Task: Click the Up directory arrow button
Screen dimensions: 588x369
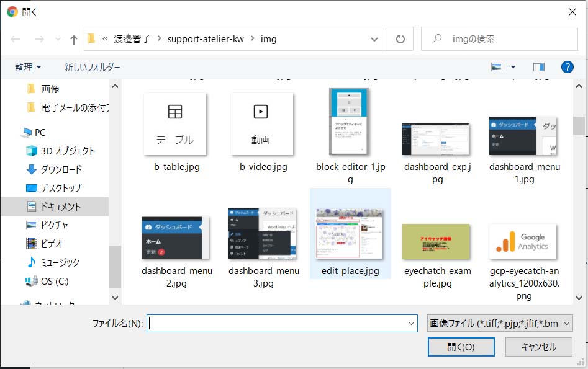Action: [74, 39]
